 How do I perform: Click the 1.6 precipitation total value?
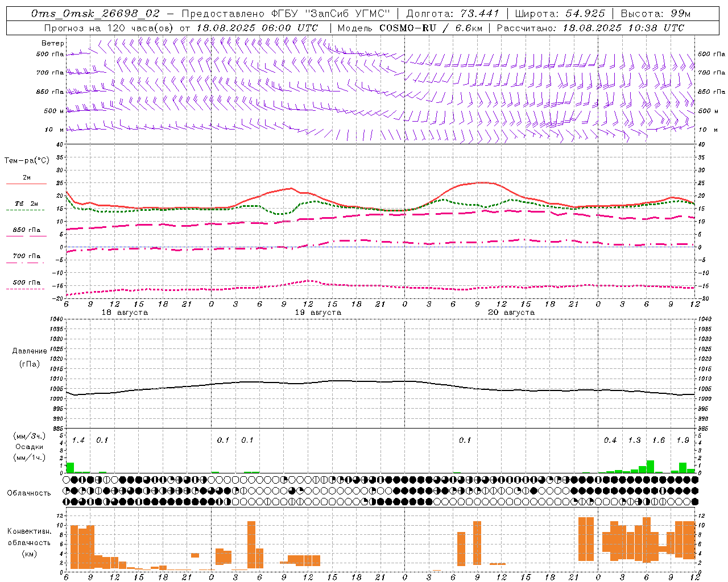[x=659, y=440]
